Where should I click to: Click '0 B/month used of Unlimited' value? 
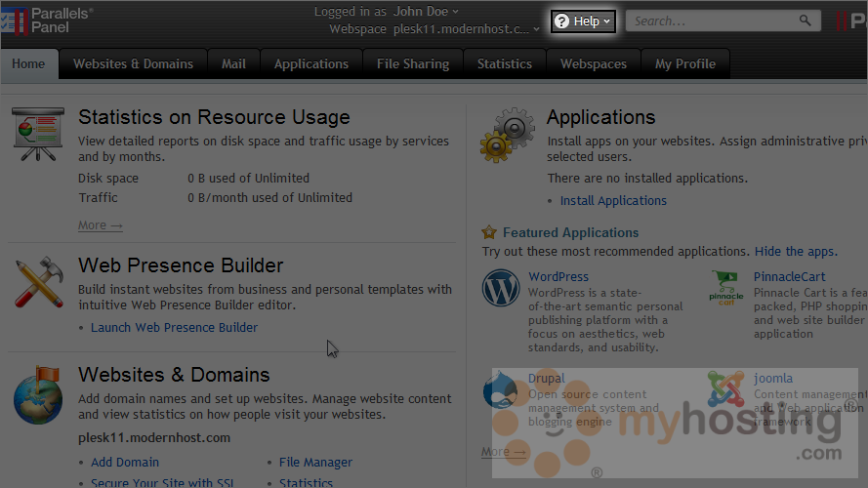269,197
